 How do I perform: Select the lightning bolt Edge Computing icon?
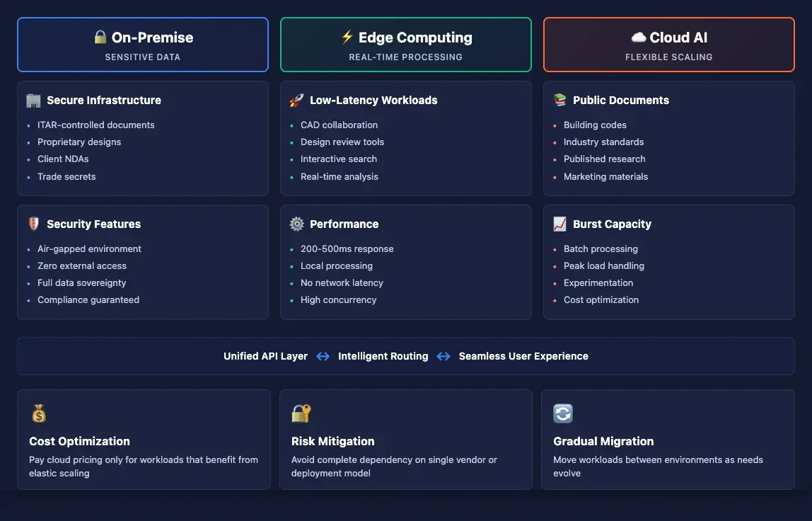click(347, 37)
